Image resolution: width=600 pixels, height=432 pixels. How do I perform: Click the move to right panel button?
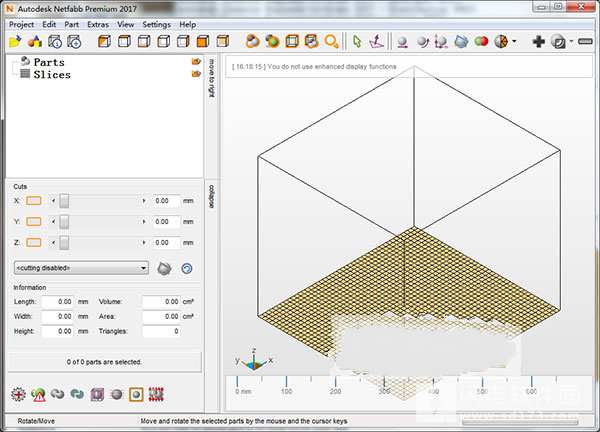click(212, 78)
